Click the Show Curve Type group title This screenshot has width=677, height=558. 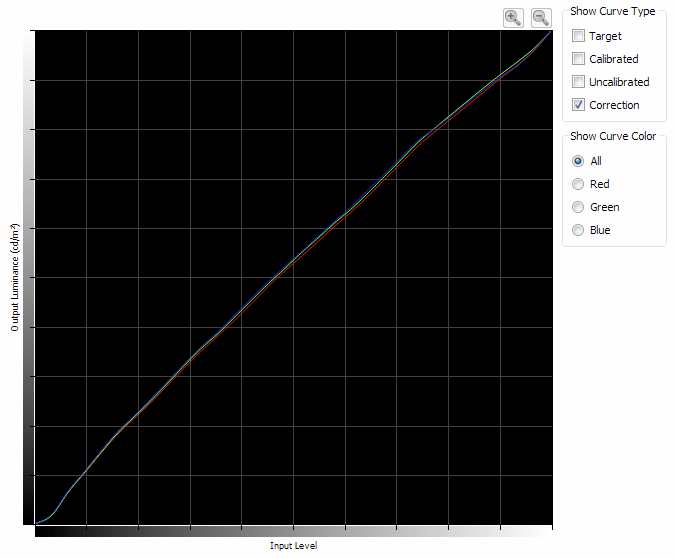click(612, 11)
